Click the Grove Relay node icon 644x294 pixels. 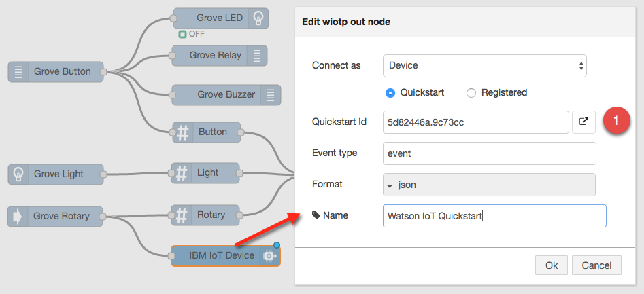(257, 56)
